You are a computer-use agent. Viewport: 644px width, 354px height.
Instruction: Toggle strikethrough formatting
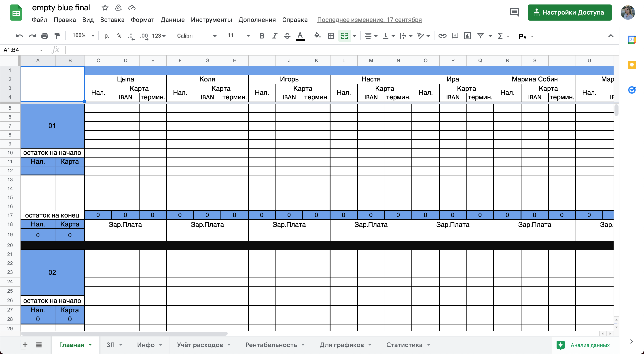[x=287, y=36]
